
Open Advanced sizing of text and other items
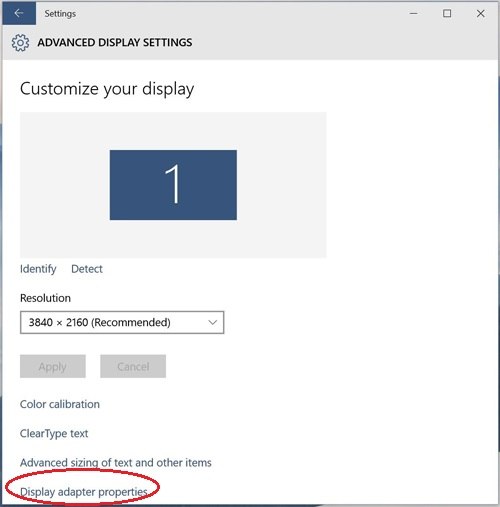coord(116,463)
